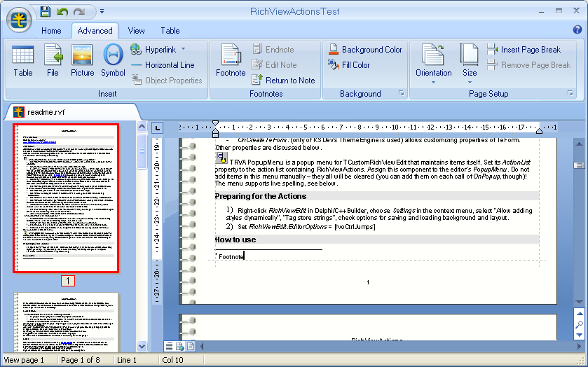588x367 pixels.
Task: Click the browse object magnifier icon
Action: pyautogui.click(x=580, y=324)
